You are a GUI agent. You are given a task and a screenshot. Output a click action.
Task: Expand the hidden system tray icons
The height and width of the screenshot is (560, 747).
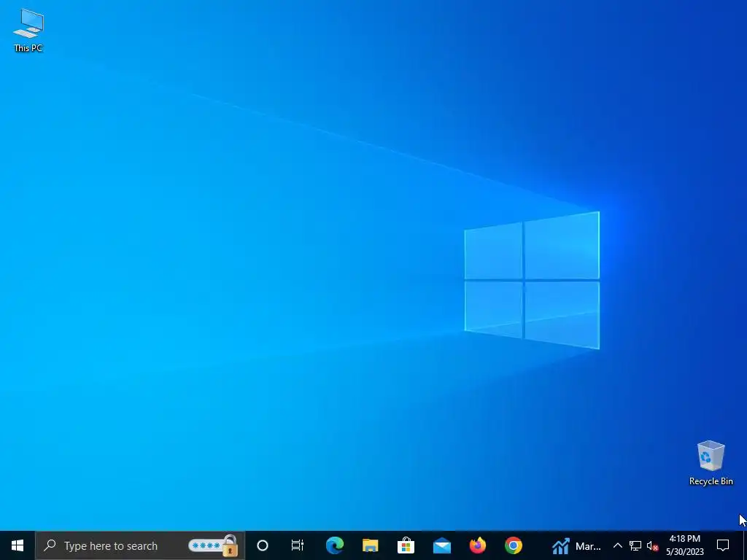click(x=617, y=545)
